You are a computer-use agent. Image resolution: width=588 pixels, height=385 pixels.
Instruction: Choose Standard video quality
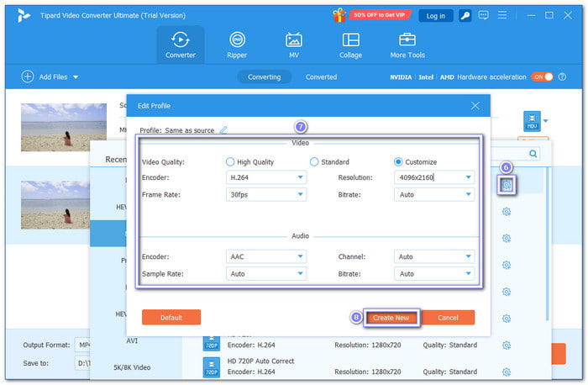click(x=315, y=161)
